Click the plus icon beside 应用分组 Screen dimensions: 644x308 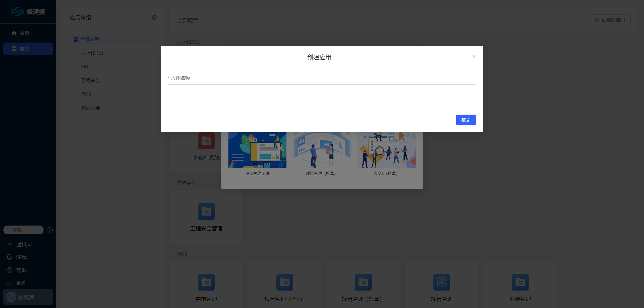click(x=154, y=17)
